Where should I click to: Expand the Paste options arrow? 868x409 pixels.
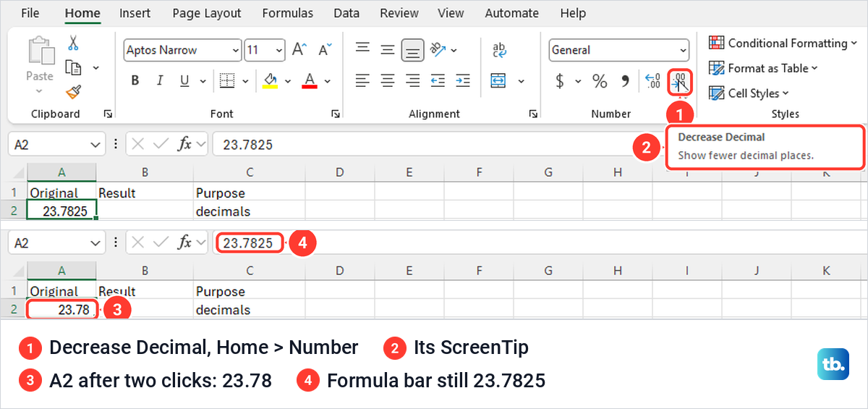coord(40,92)
